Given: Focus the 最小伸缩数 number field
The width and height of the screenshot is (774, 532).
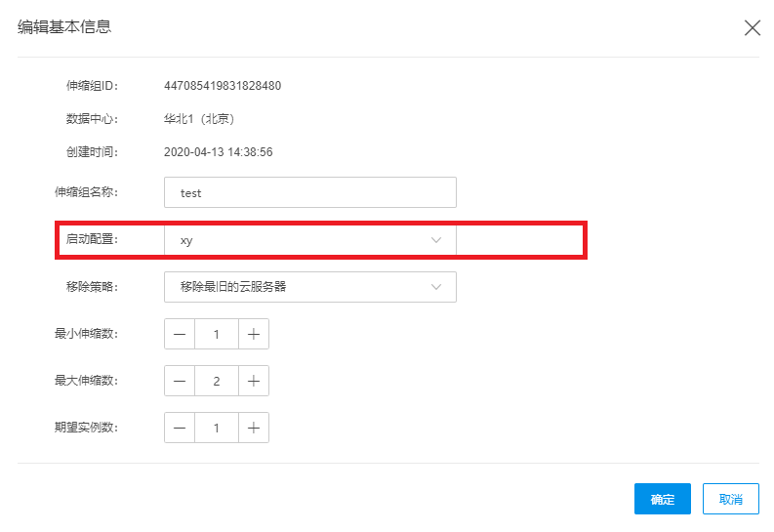Looking at the screenshot, I should 216,334.
